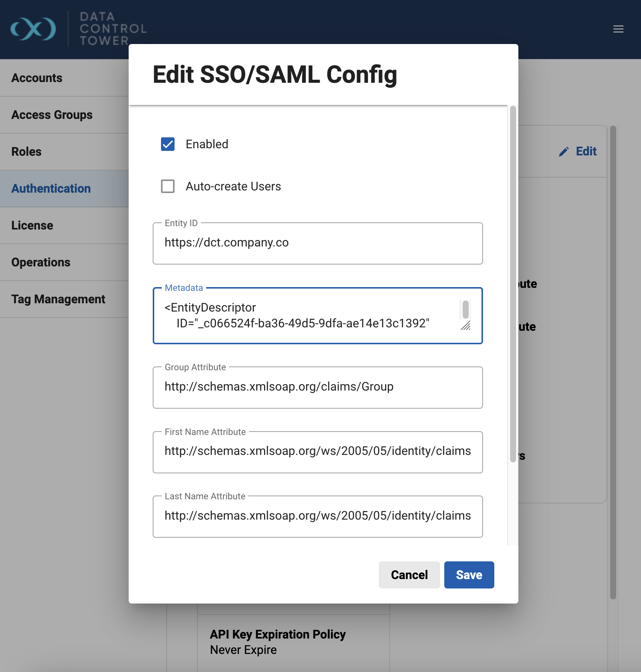The width and height of the screenshot is (641, 672).
Task: Save the SSO/SAML configuration
Action: pyautogui.click(x=469, y=575)
